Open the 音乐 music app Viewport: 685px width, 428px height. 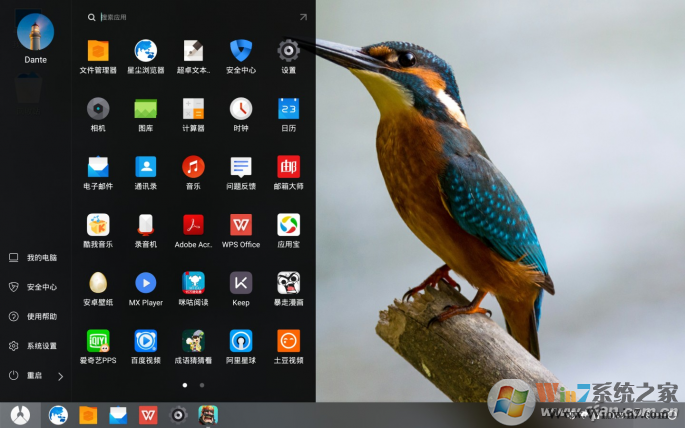(x=193, y=167)
